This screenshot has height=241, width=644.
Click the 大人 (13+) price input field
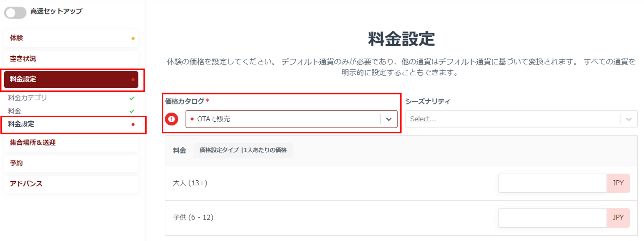point(552,183)
